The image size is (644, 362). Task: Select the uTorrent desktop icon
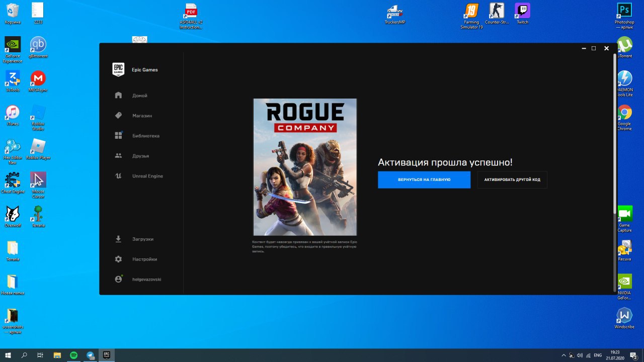624,47
